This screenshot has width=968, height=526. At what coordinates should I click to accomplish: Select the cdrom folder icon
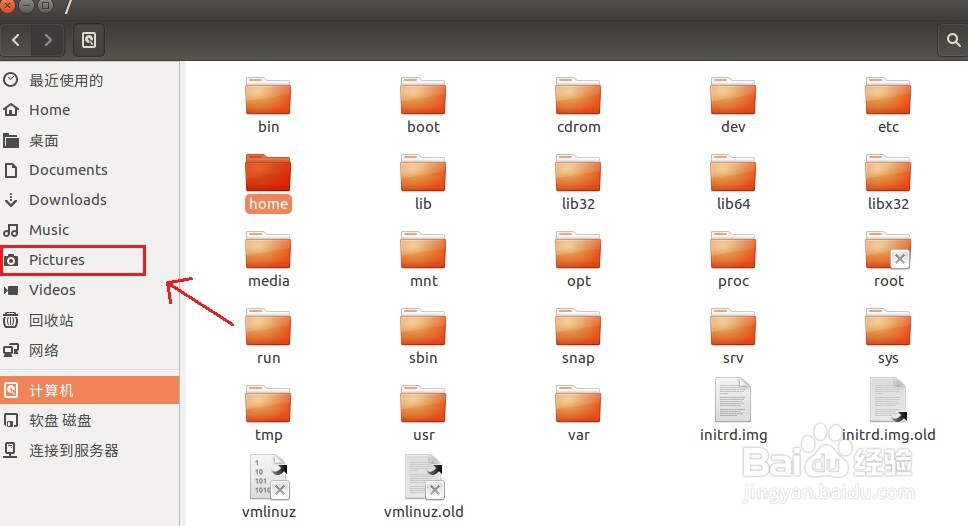tap(578, 96)
